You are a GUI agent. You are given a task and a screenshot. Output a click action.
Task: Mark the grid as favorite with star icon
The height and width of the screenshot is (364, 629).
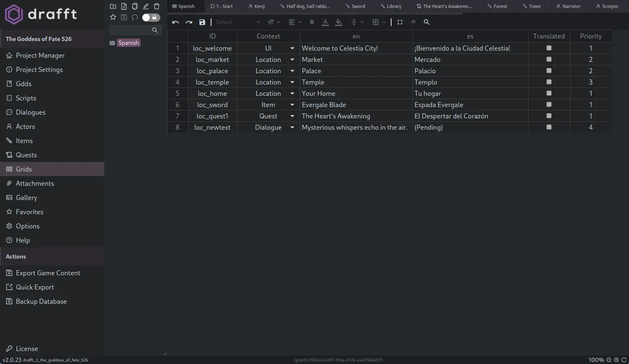(113, 17)
